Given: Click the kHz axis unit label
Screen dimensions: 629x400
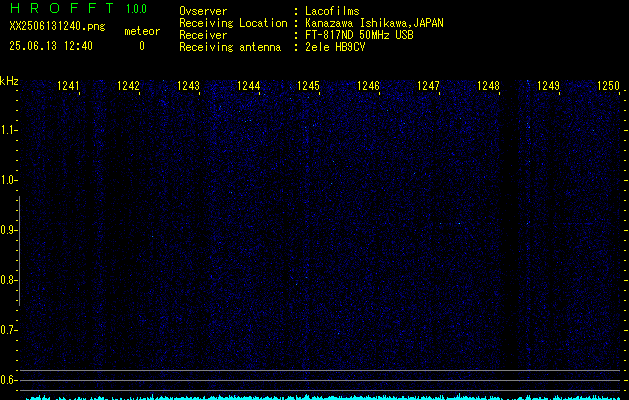Looking at the screenshot, I should [9, 81].
